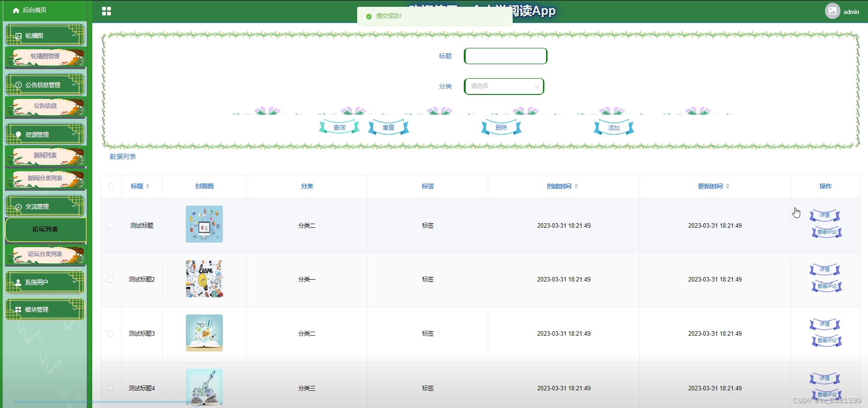
Task: Open 新闻列表 menu item
Action: coord(45,156)
